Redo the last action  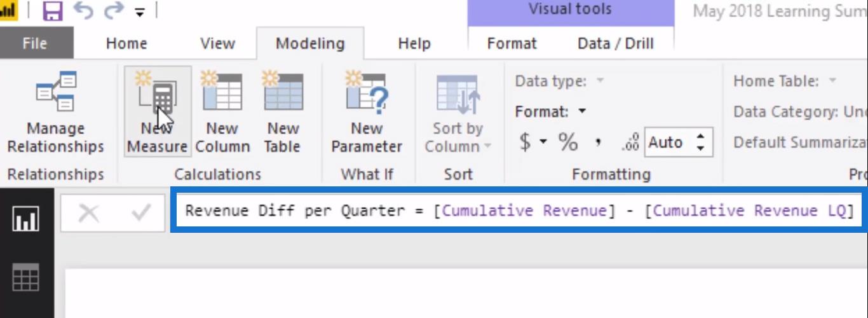click(114, 11)
